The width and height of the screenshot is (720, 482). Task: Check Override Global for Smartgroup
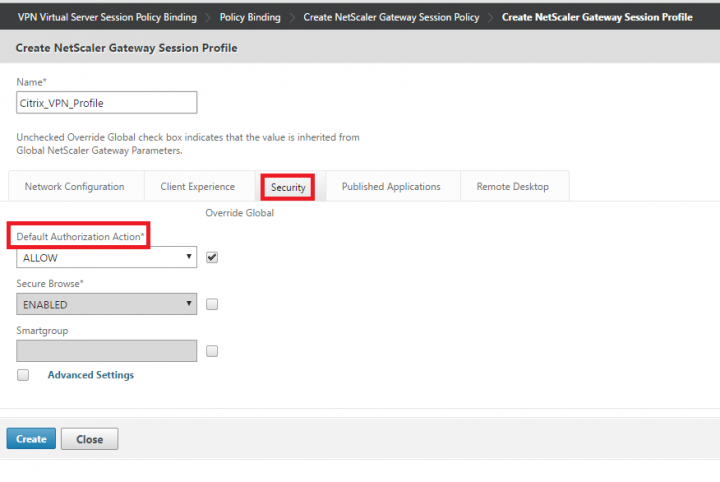212,351
